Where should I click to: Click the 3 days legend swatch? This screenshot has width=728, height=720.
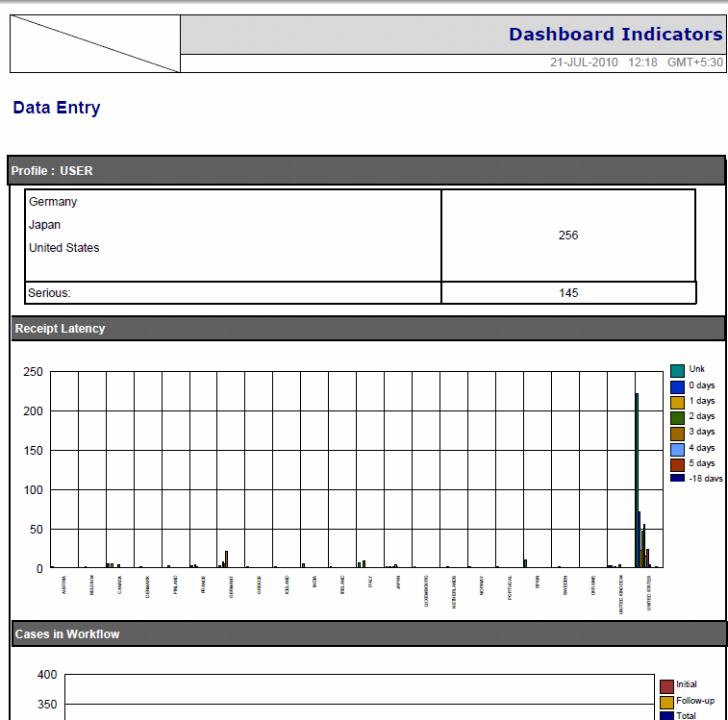[x=677, y=434]
